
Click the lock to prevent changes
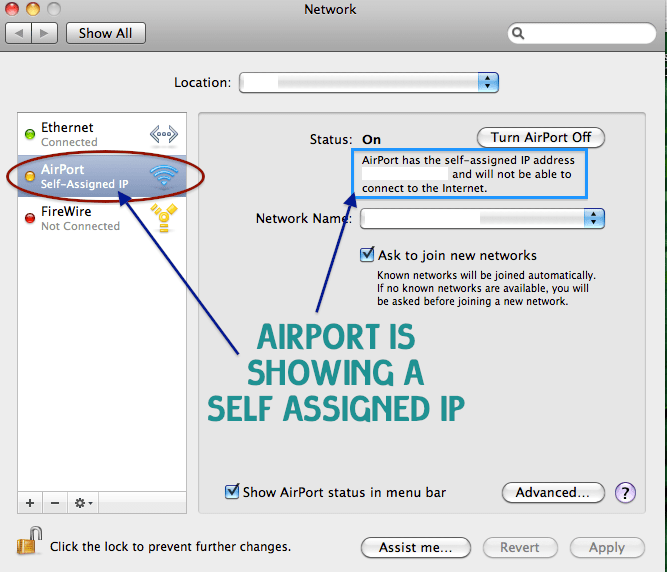29,541
